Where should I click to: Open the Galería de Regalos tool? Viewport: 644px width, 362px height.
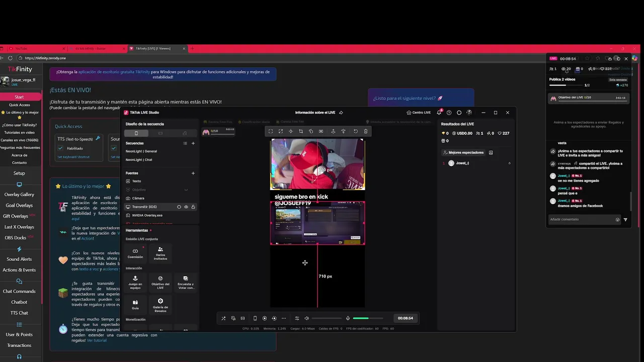[160, 305]
